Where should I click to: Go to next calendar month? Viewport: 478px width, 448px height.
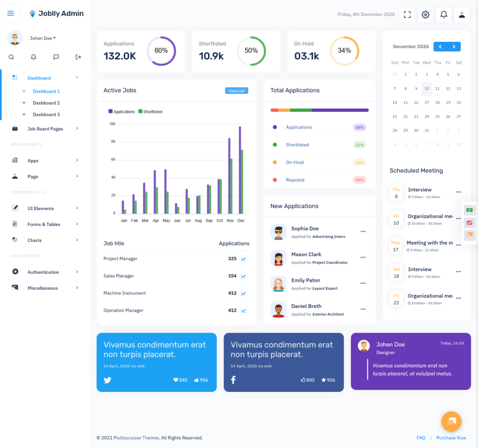(x=454, y=47)
